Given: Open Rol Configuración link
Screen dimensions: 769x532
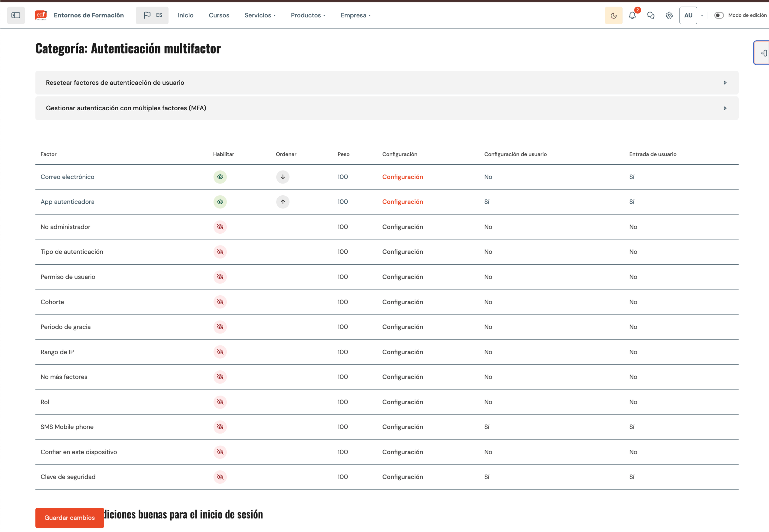Looking at the screenshot, I should pyautogui.click(x=403, y=402).
